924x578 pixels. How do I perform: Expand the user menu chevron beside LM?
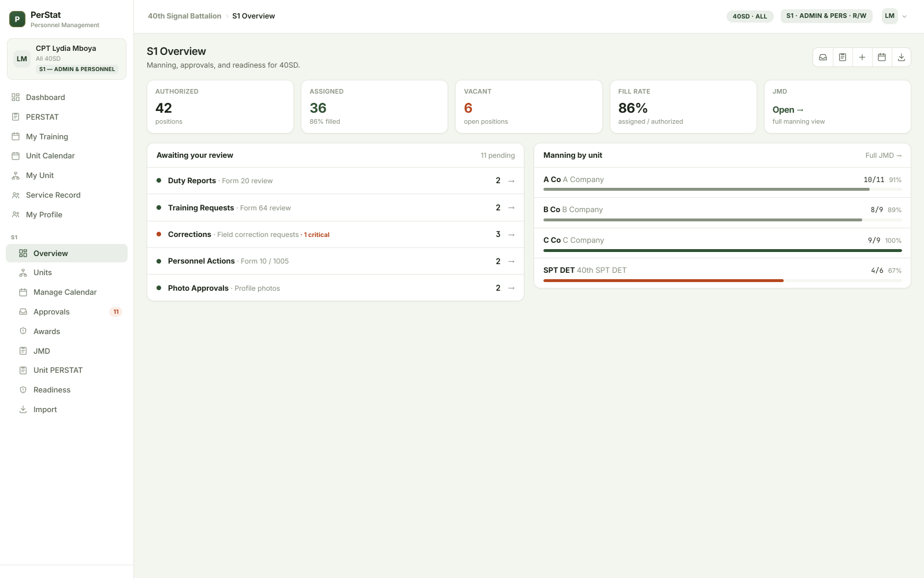pyautogui.click(x=904, y=16)
